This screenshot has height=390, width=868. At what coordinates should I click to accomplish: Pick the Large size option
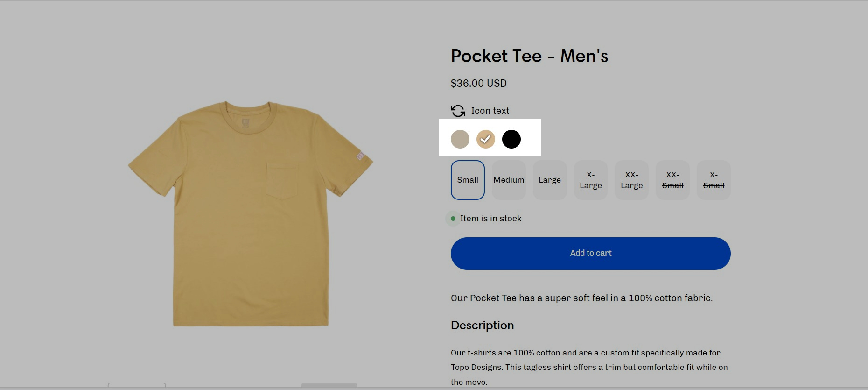(x=550, y=180)
